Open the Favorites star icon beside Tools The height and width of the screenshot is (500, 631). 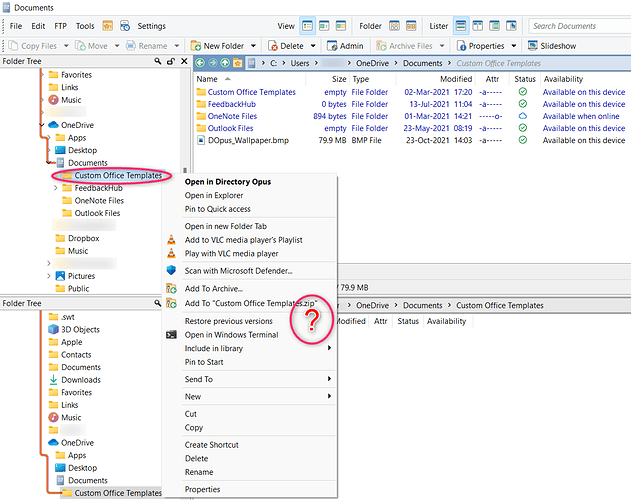click(x=107, y=26)
